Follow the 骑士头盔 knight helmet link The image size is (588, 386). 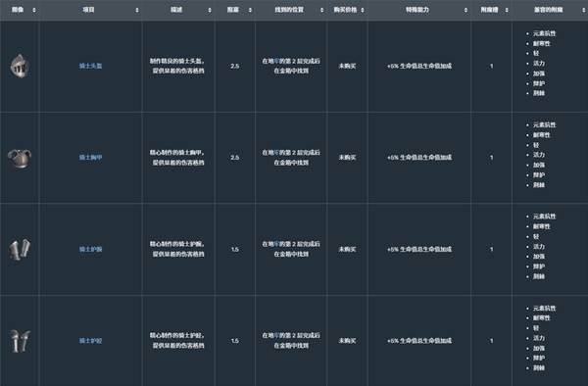click(90, 66)
